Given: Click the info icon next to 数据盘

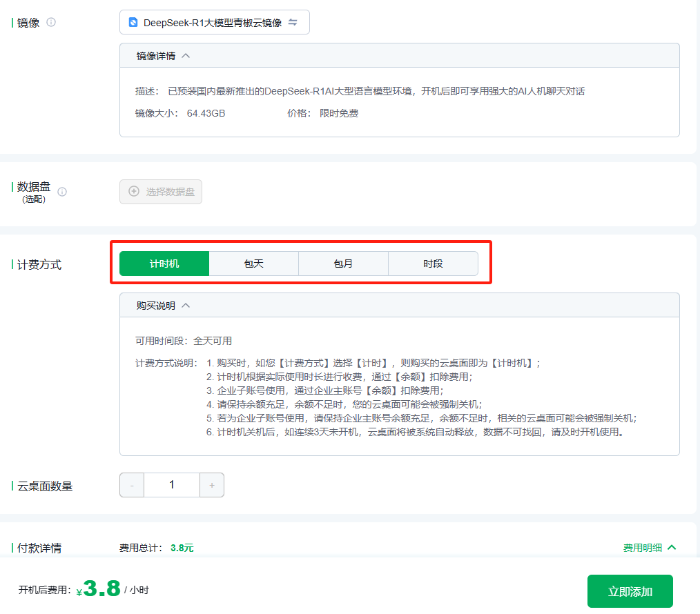Looking at the screenshot, I should coord(63,192).
